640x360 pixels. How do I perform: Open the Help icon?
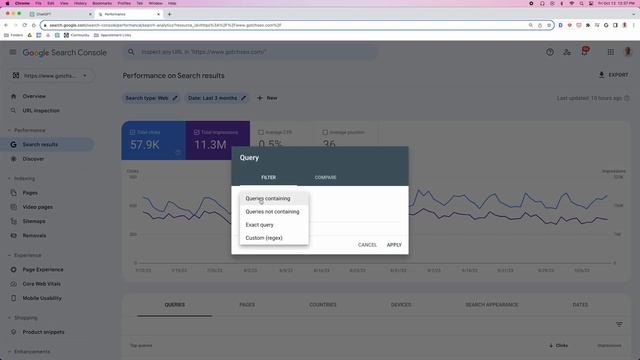pyautogui.click(x=550, y=52)
